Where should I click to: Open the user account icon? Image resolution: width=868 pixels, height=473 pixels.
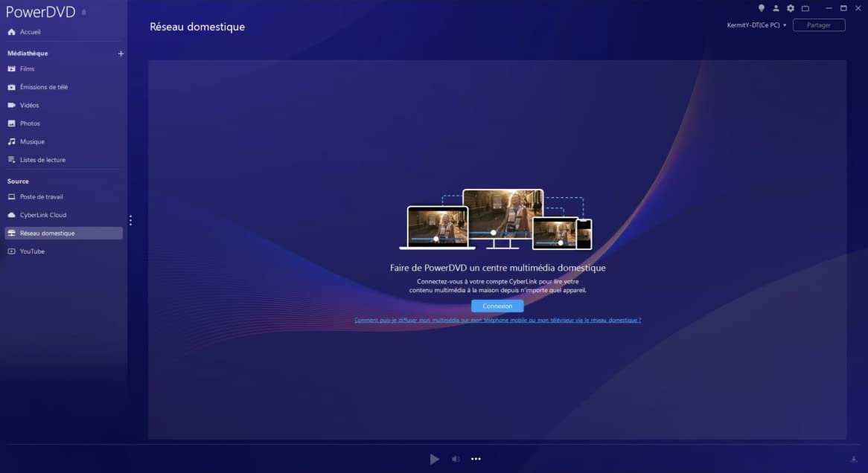[776, 8]
